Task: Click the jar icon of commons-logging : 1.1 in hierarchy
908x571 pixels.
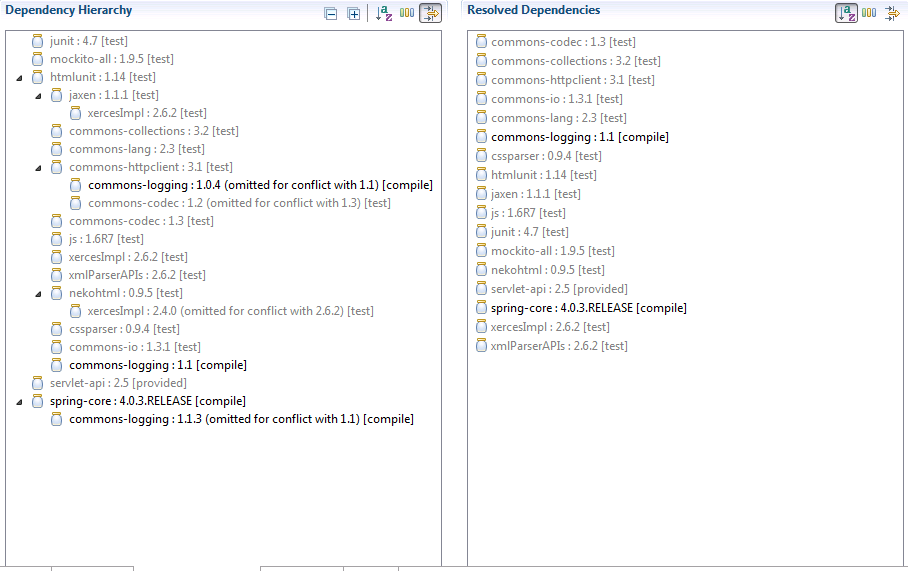Action: click(x=56, y=365)
